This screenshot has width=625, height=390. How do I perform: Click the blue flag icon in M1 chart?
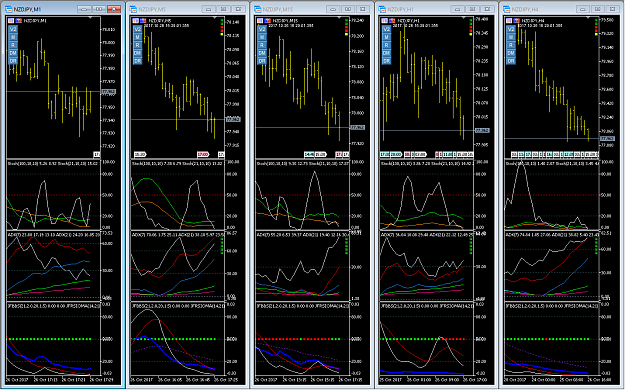tap(19, 20)
